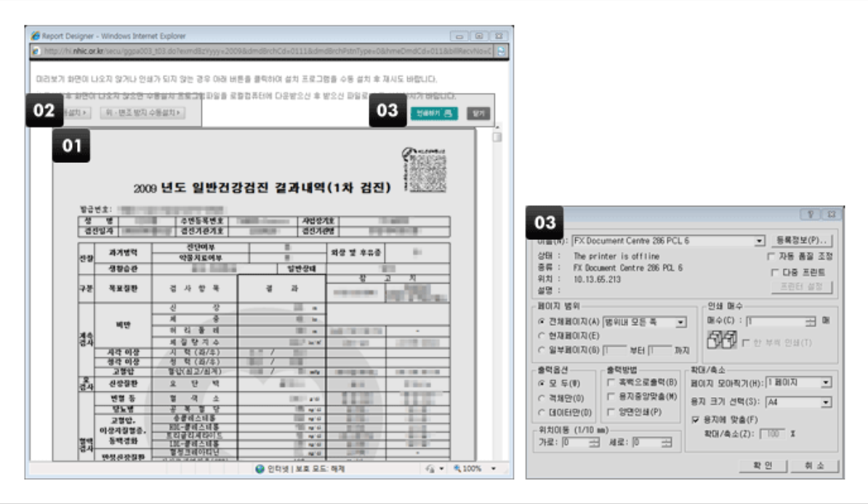Click the 취소 cancel button in print dialog

coord(816,465)
